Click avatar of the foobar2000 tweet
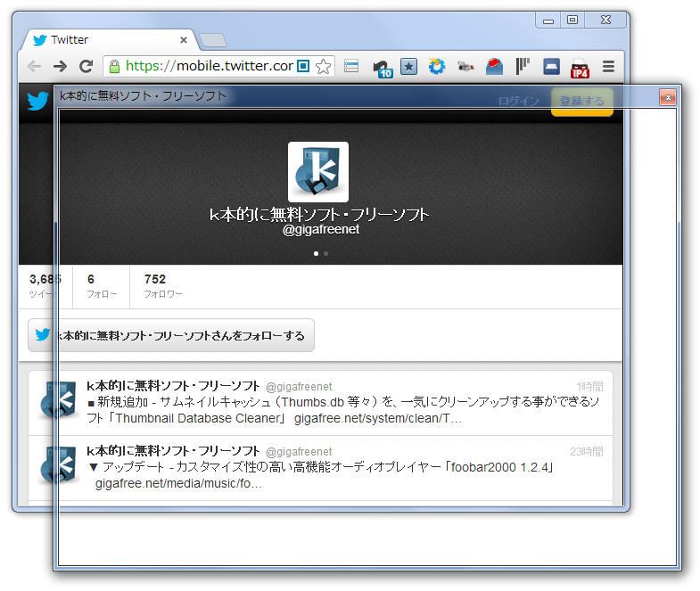This screenshot has width=700, height=591. [58, 465]
